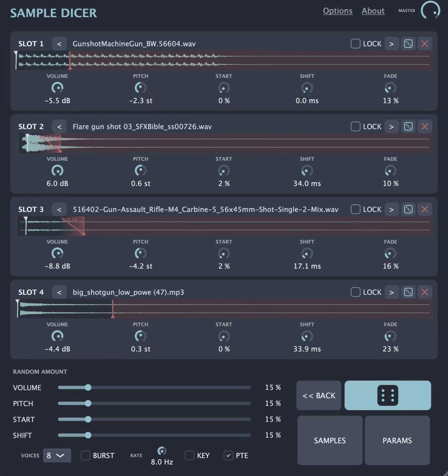Click the Master volume knob
The height and width of the screenshot is (476, 448).
[430, 10]
